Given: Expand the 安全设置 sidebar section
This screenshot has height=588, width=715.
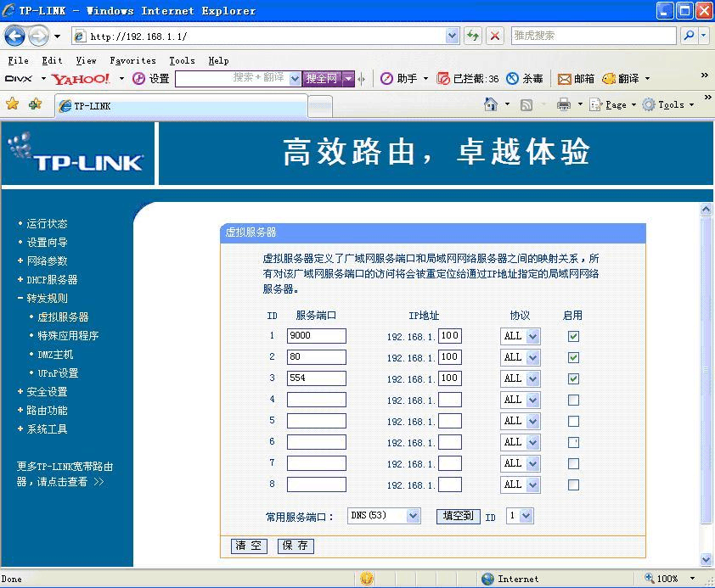Looking at the screenshot, I should (x=46, y=392).
